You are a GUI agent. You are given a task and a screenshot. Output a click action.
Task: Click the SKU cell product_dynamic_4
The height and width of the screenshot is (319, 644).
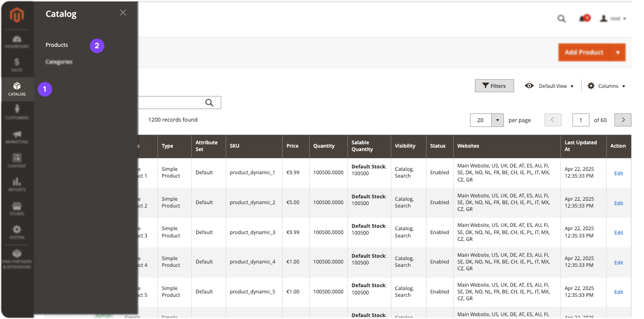point(252,262)
